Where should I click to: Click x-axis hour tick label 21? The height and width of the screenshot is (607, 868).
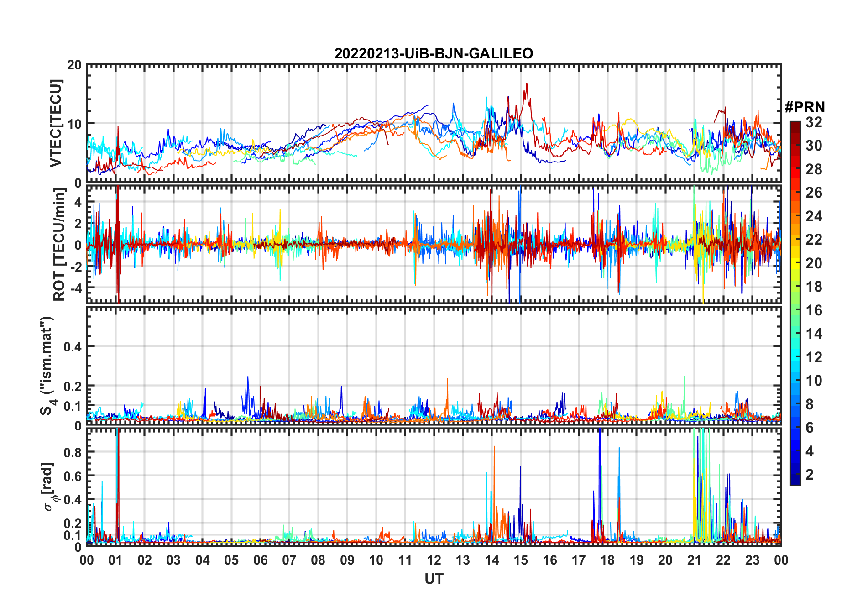coord(695,560)
